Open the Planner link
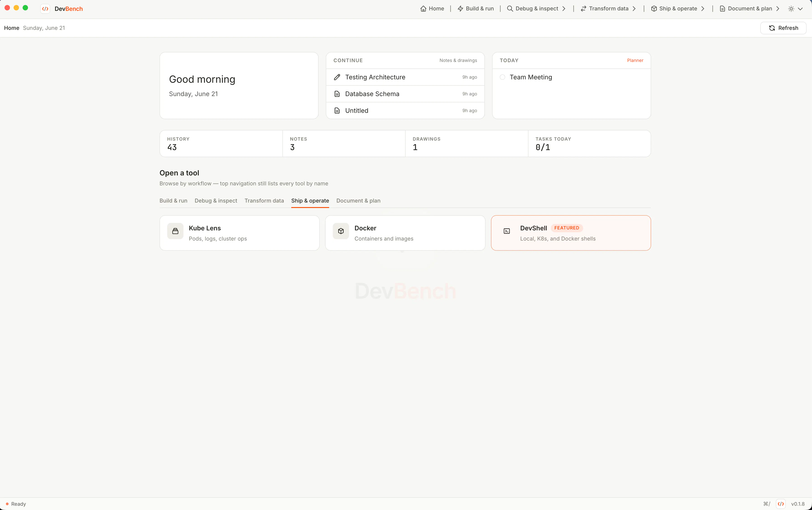This screenshot has height=510, width=812. coord(635,60)
